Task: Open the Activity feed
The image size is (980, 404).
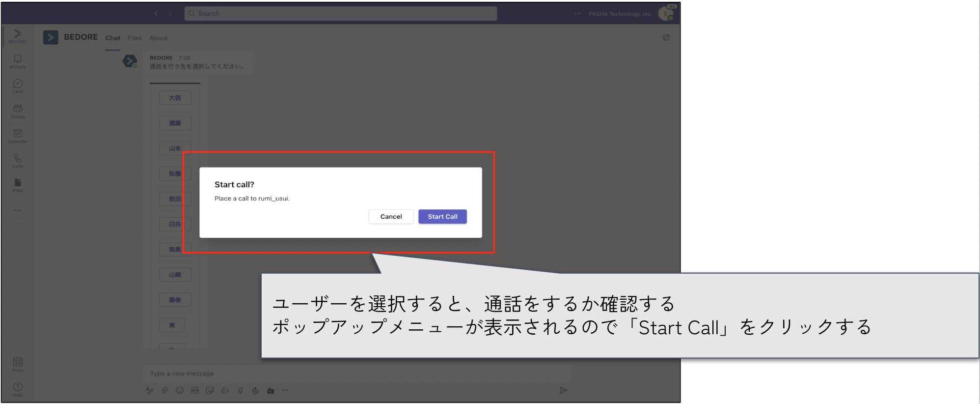Action: point(18,61)
